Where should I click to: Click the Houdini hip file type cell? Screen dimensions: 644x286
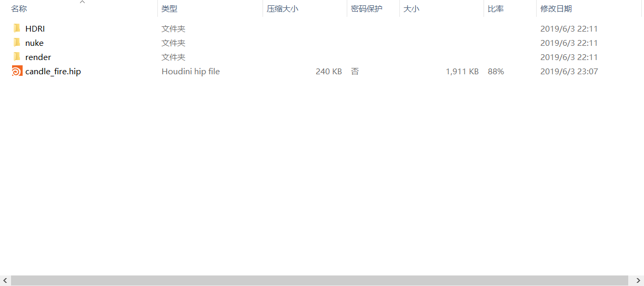pyautogui.click(x=190, y=71)
